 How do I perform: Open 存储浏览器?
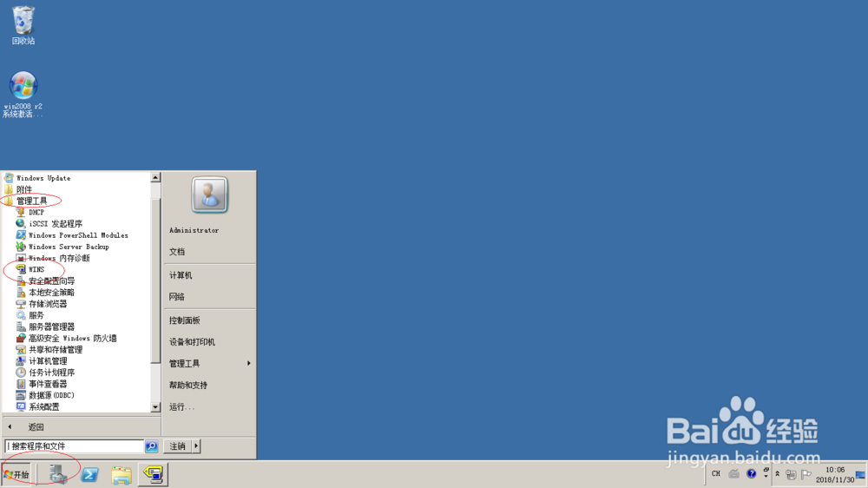[48, 304]
